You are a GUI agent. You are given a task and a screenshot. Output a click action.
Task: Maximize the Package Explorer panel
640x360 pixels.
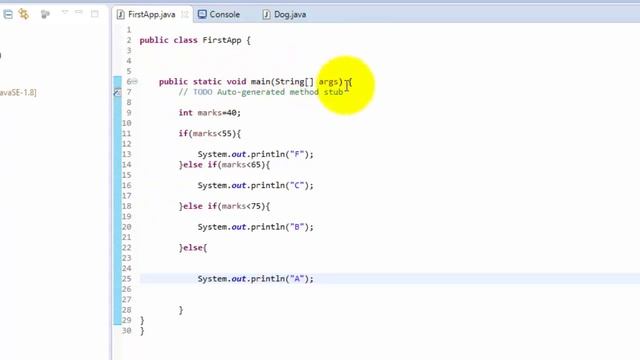pos(95,14)
